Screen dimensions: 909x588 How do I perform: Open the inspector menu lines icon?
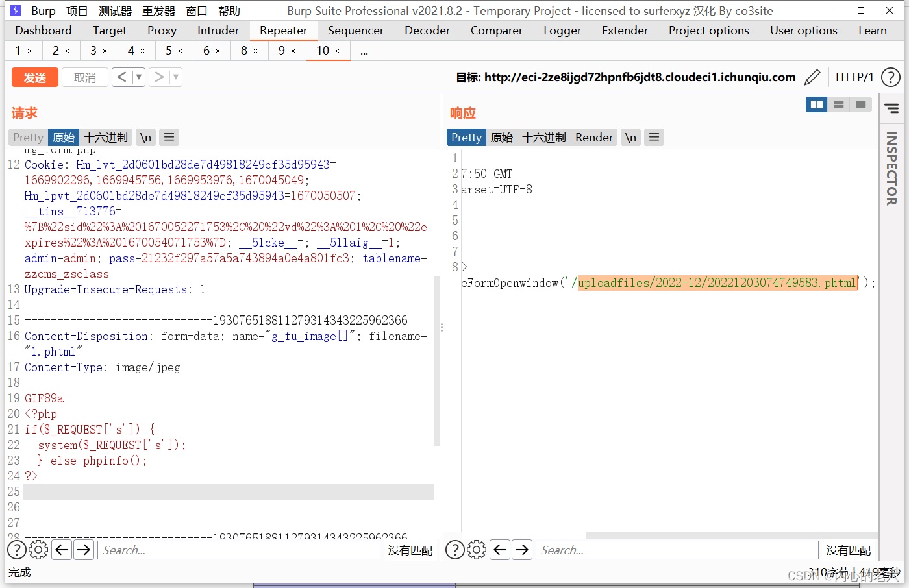pyautogui.click(x=891, y=108)
